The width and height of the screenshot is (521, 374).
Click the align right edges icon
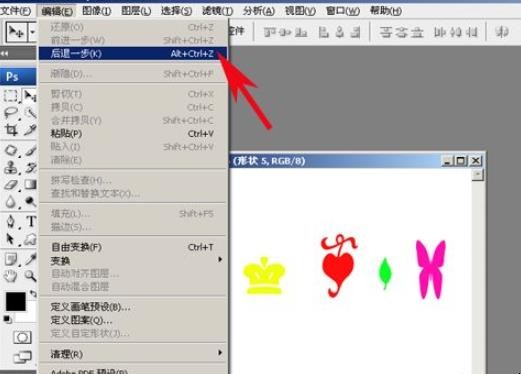pyautogui.click(x=356, y=32)
